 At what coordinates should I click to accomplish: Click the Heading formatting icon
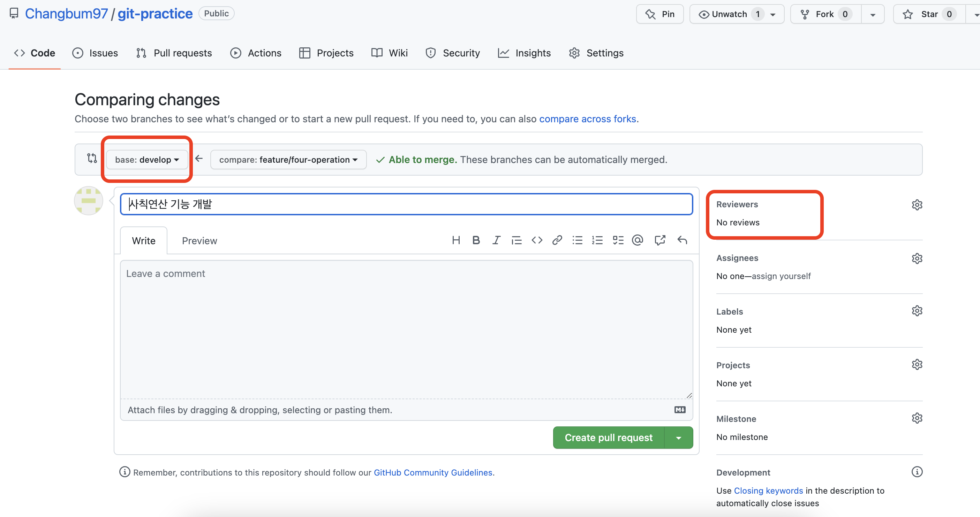[x=456, y=240]
